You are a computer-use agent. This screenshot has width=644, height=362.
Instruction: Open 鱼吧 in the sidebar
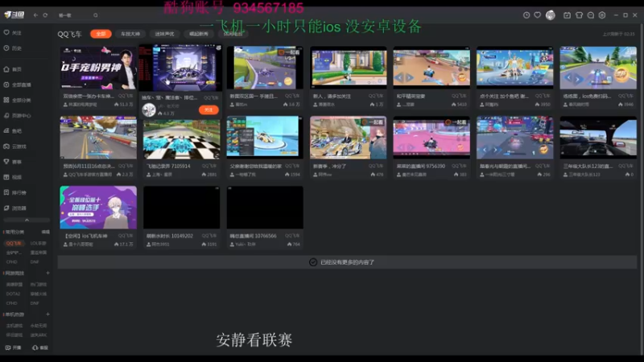13,131
